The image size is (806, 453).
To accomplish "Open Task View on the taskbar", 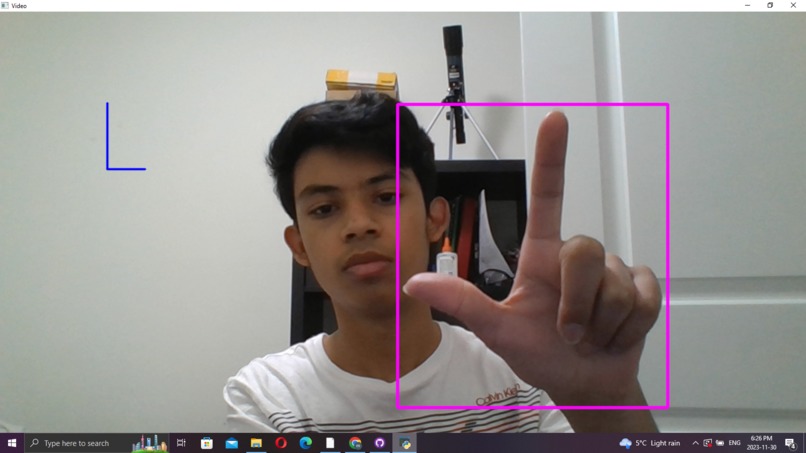I will tap(181, 443).
